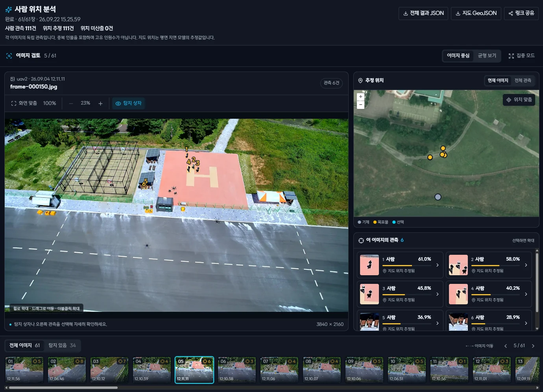Expand observation 2 사람 58.0%

tap(489, 265)
